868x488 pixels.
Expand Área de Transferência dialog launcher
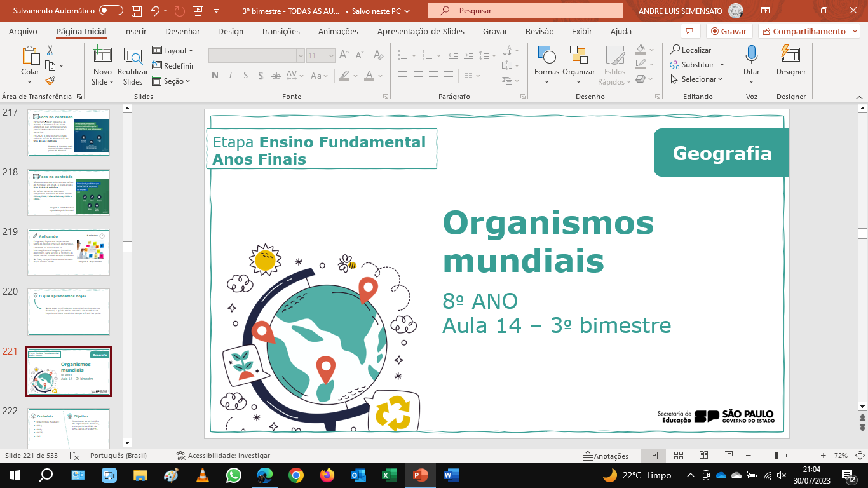[79, 97]
